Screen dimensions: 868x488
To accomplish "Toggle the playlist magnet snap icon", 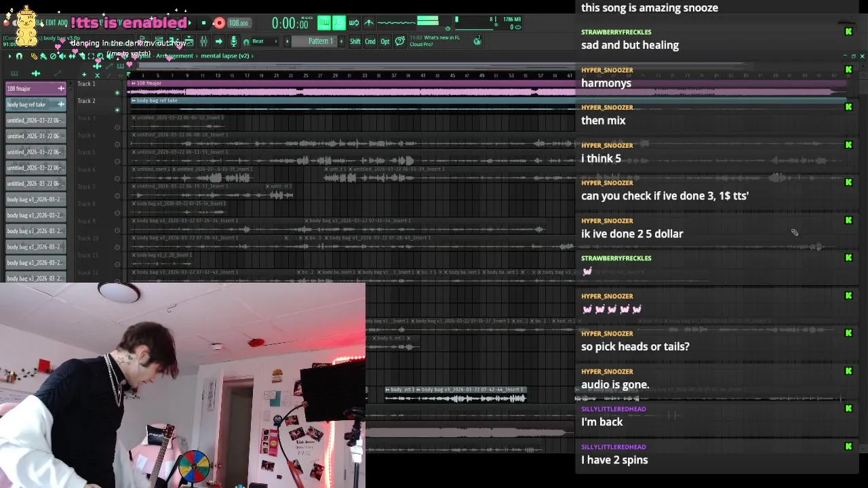I will pos(19,56).
